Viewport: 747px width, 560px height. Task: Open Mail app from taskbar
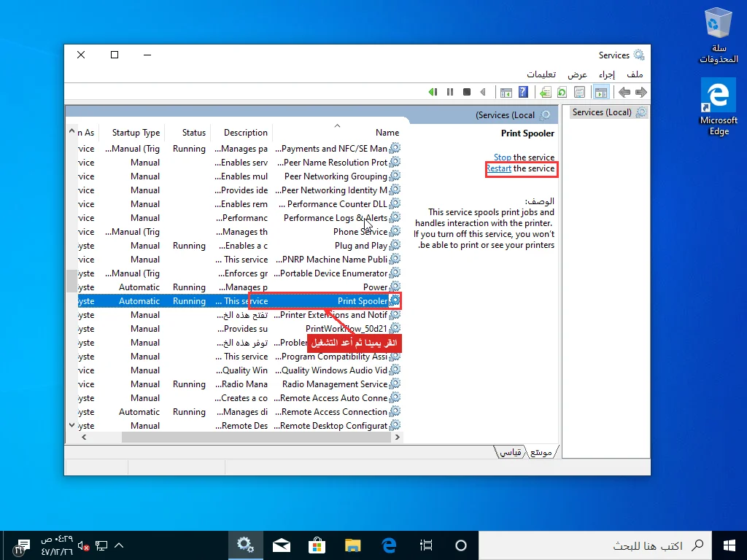click(x=282, y=545)
